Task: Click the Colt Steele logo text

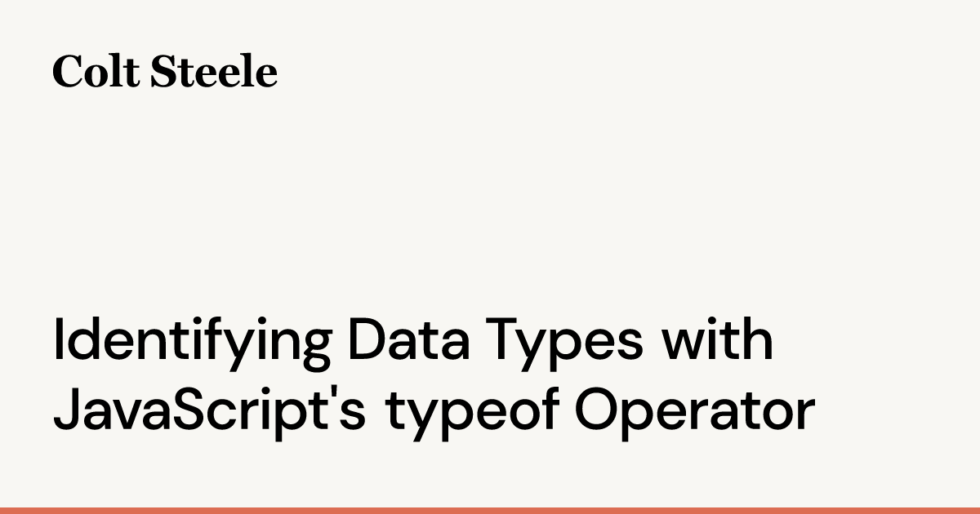Action: click(x=165, y=72)
